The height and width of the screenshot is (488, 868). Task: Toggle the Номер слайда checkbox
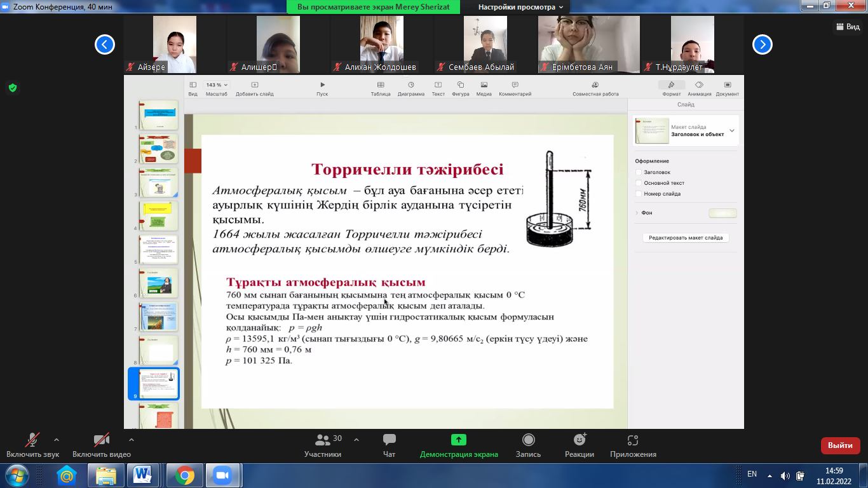pos(639,194)
